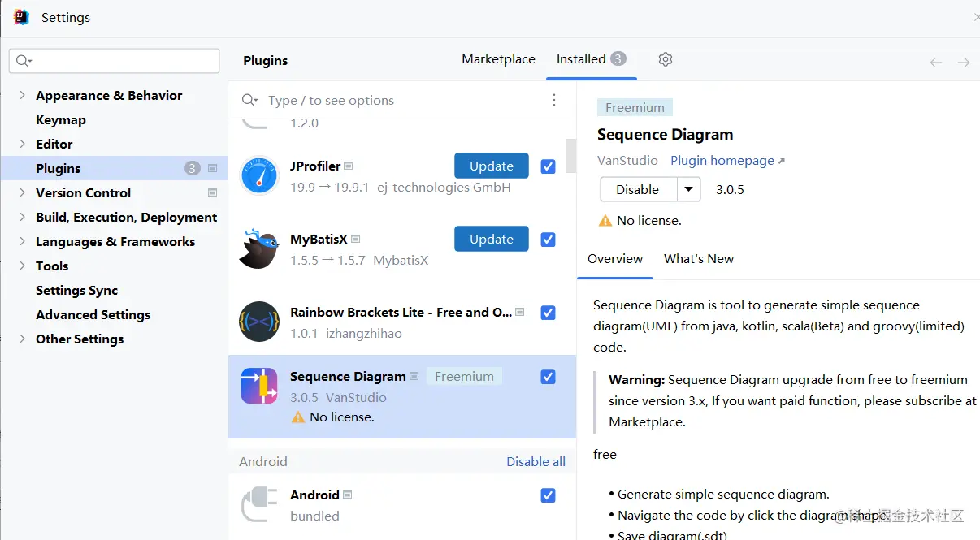
Task: Expand the Tools settings node
Action: [22, 266]
